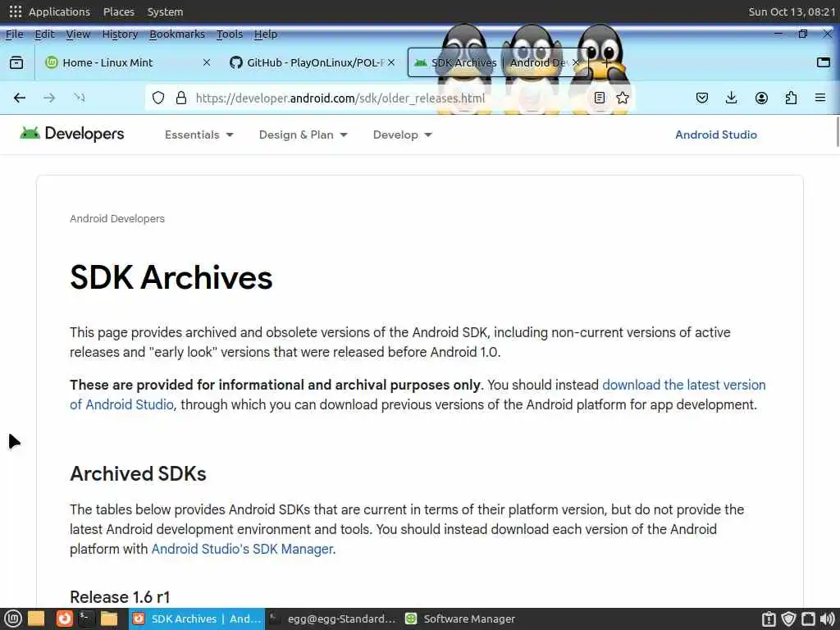List all tabs using the tab-bar icon
This screenshot has height=630, width=840.
(824, 62)
